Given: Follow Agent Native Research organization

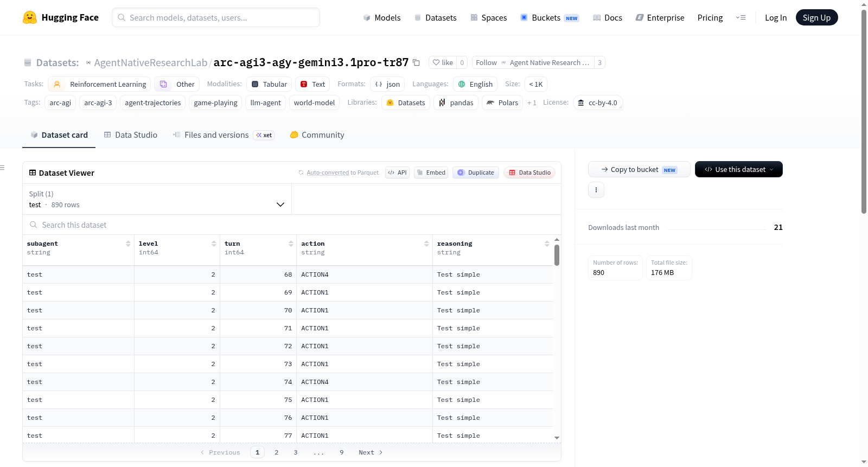Looking at the screenshot, I should point(533,62).
